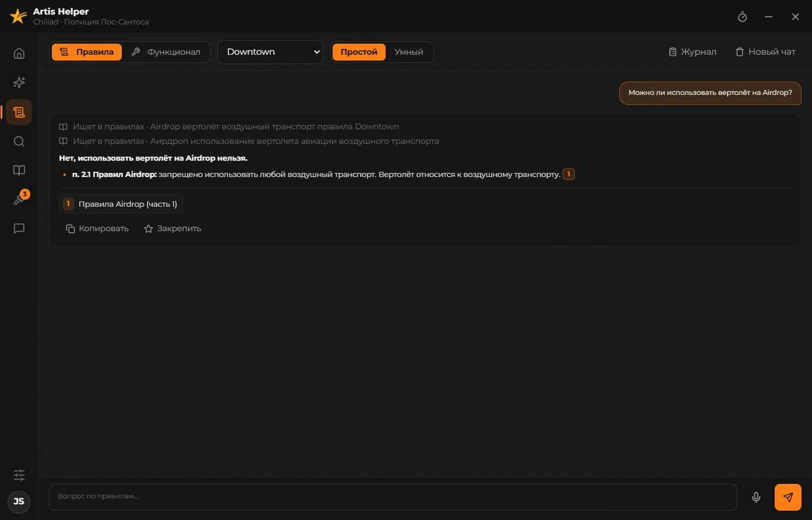This screenshot has width=812, height=520.
Task: Click search line starting Аирдроп использование вертолета
Action: click(x=249, y=141)
